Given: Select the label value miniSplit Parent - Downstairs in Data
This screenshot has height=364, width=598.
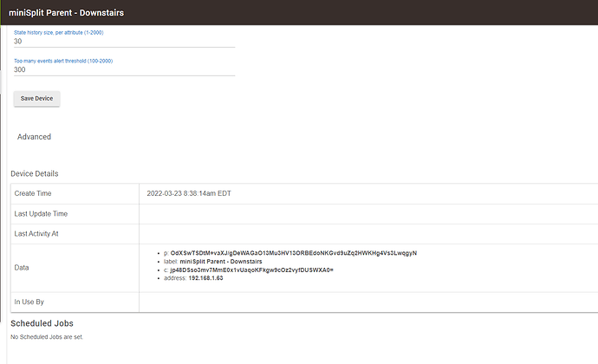Looking at the screenshot, I should click(x=221, y=262).
